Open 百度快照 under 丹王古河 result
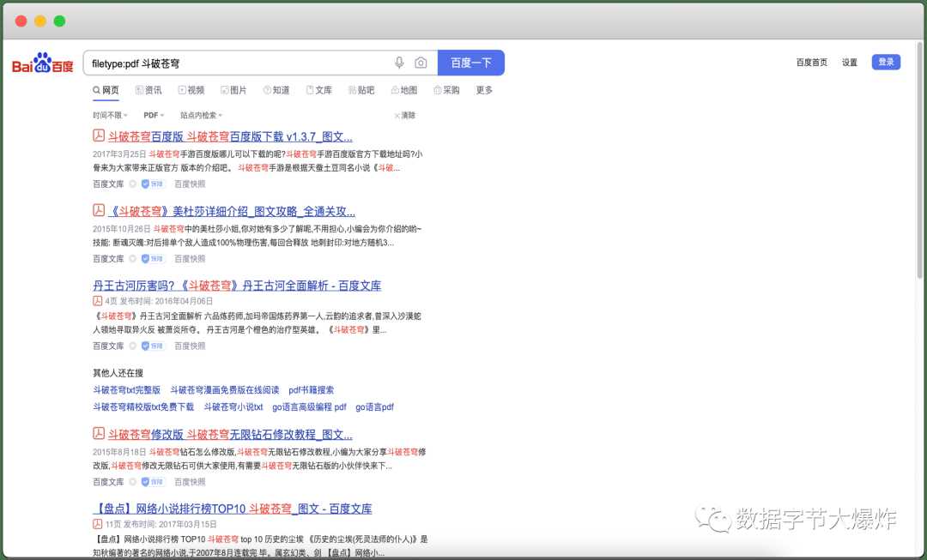927x560 pixels. point(190,346)
